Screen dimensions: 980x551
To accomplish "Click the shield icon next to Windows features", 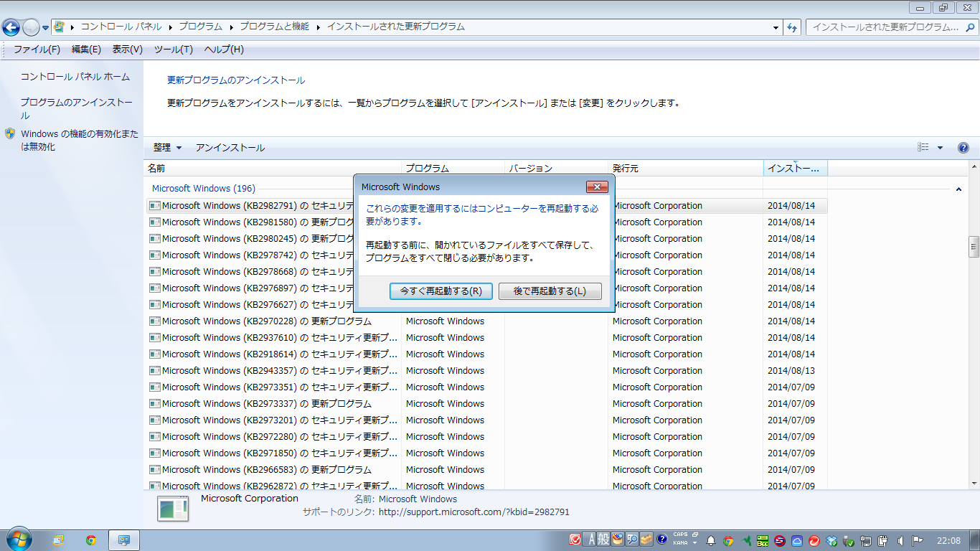I will click(10, 133).
